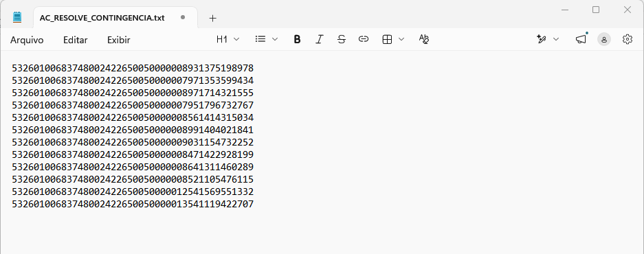Toggle italic formatting
The width and height of the screenshot is (644, 254).
tap(319, 39)
